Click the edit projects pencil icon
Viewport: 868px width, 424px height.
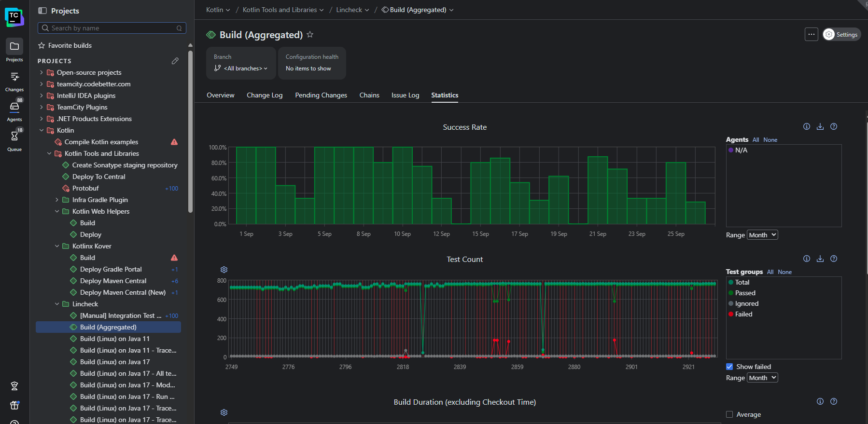point(175,61)
